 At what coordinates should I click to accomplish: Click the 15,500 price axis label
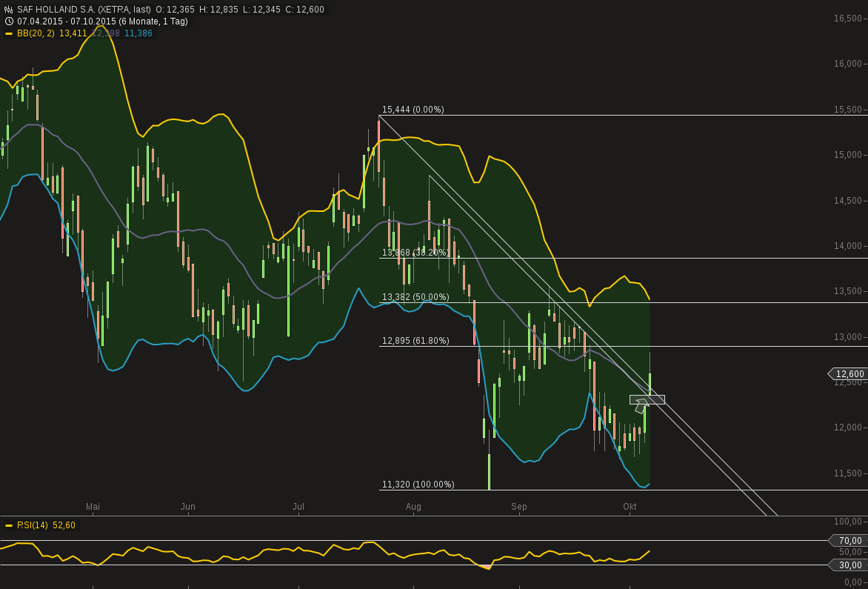pos(848,110)
